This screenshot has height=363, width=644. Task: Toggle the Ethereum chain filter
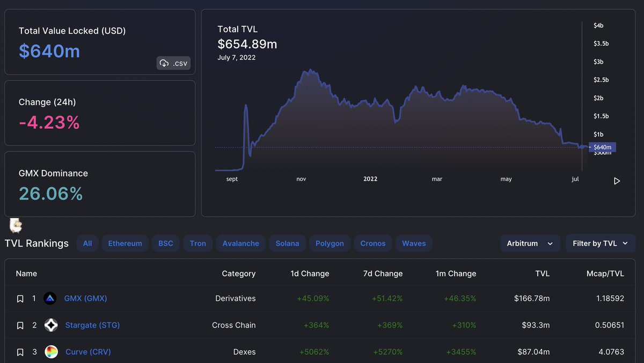click(x=125, y=243)
